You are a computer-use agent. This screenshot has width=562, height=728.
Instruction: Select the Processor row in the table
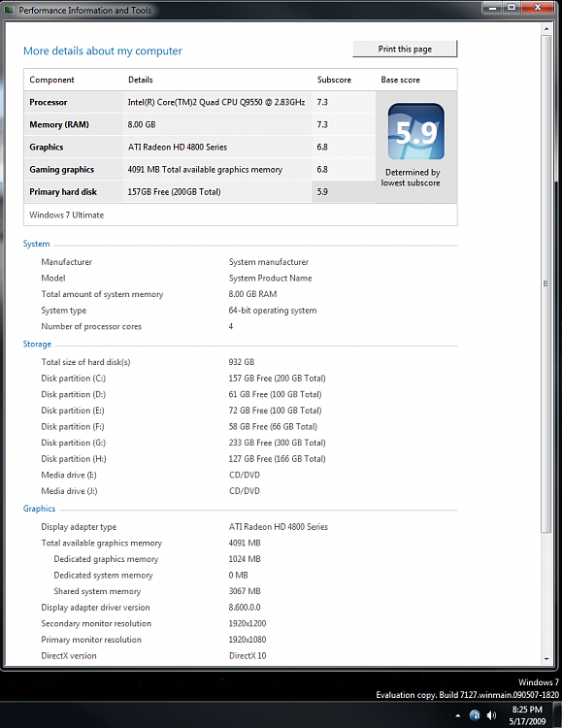[x=200, y=102]
